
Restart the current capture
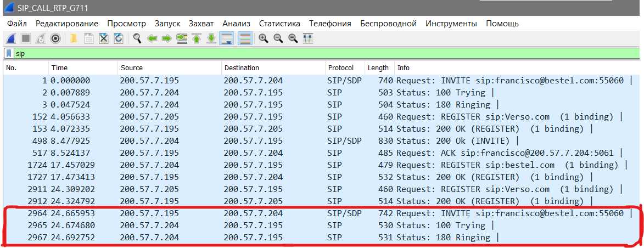click(41, 38)
